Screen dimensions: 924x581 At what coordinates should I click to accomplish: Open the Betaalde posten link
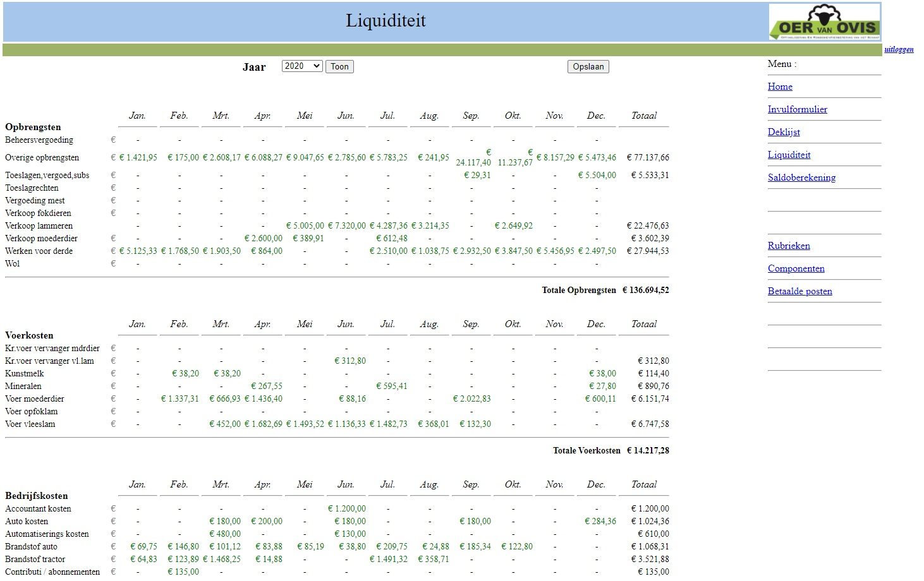tap(799, 291)
